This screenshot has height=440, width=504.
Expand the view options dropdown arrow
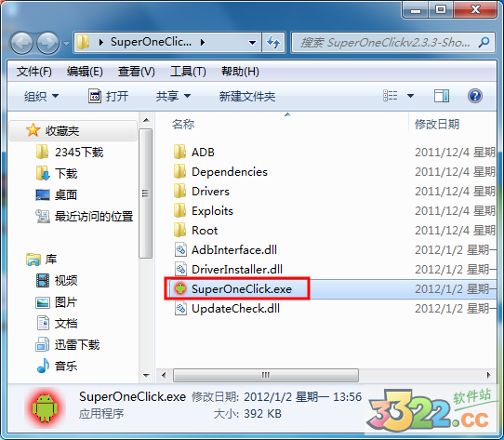pos(410,96)
